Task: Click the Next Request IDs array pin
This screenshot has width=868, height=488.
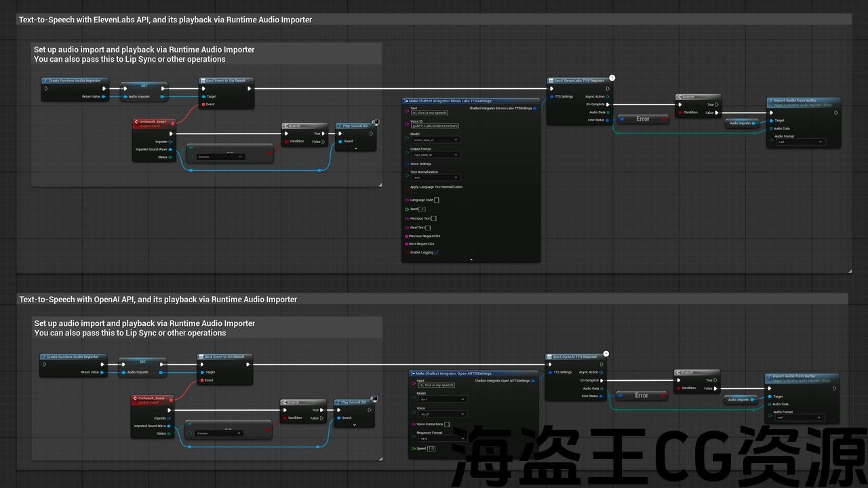Action: point(406,244)
